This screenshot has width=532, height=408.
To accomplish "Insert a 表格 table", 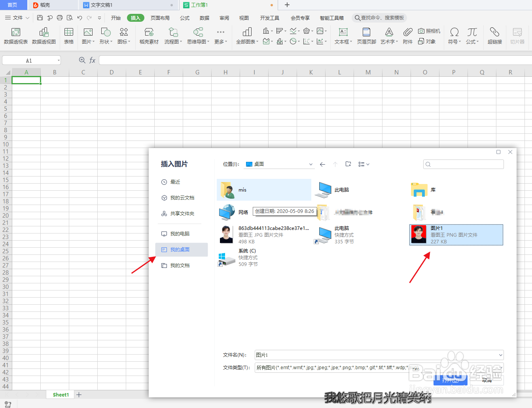I will click(69, 36).
